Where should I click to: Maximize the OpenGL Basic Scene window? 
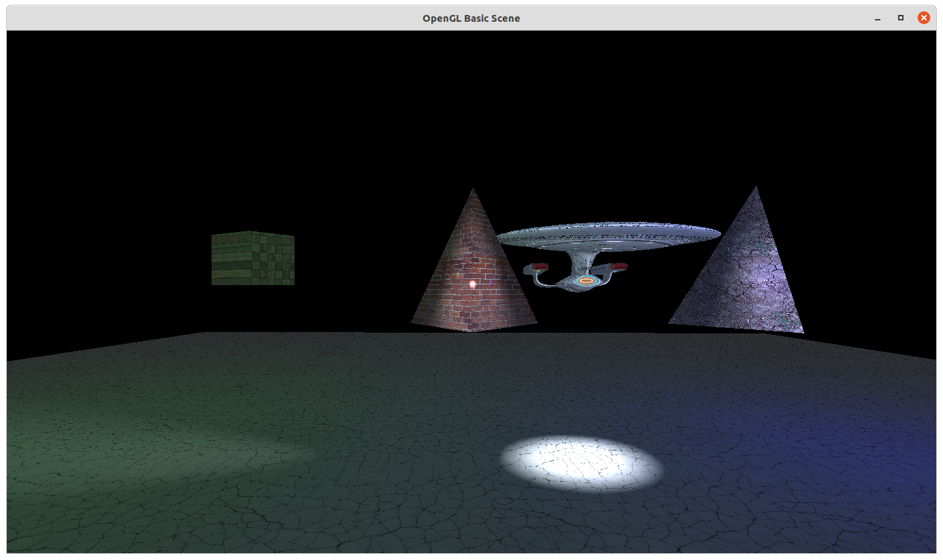click(901, 18)
